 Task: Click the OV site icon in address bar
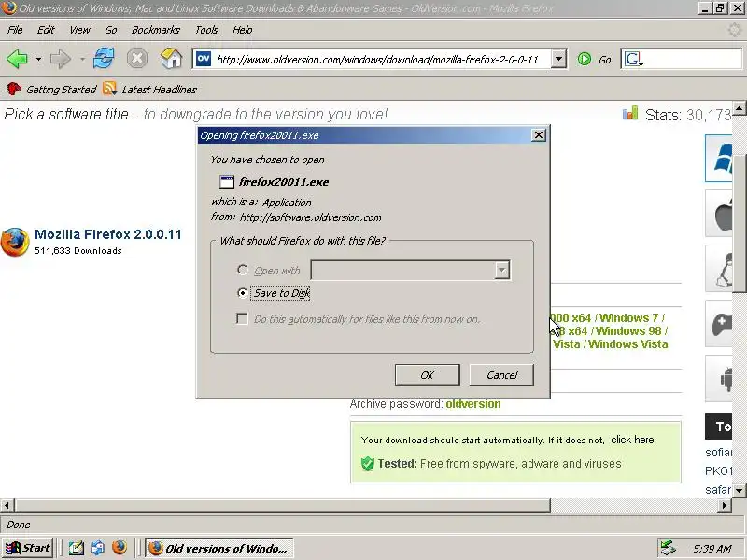(204, 59)
